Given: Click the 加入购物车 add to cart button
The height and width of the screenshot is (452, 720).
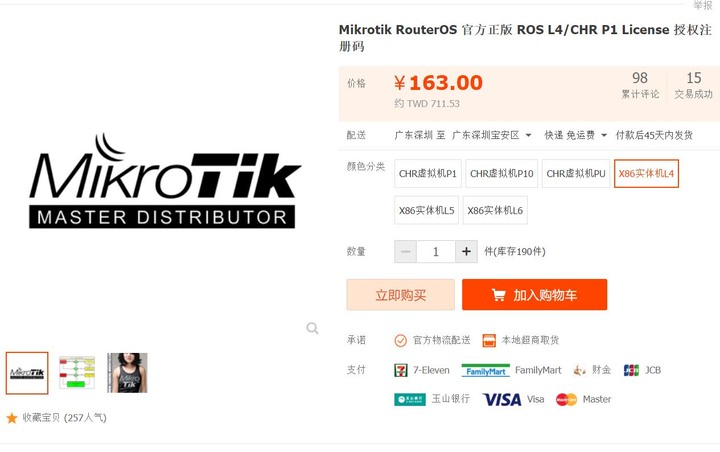Looking at the screenshot, I should point(534,294).
